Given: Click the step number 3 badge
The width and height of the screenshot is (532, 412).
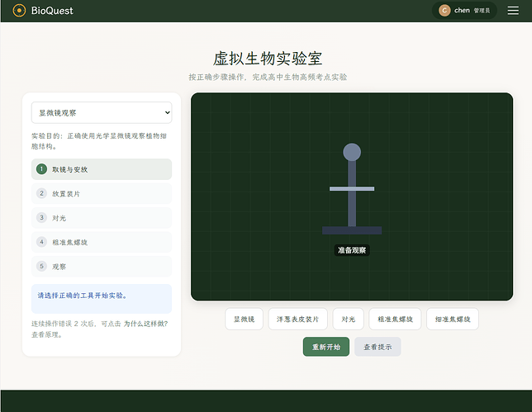Looking at the screenshot, I should [41, 217].
